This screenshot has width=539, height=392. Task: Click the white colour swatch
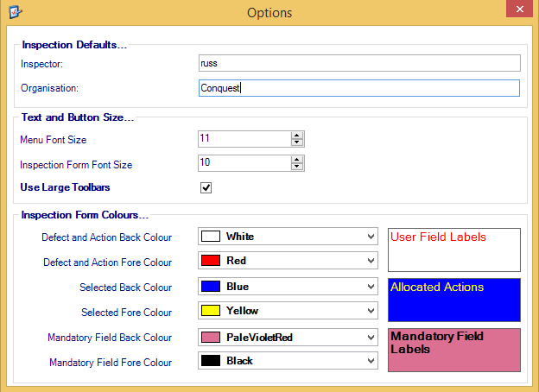211,237
